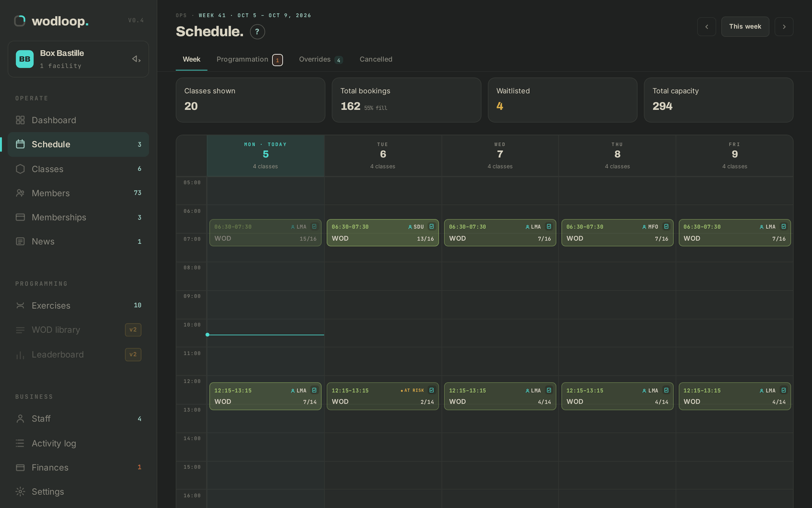
Task: Click the This week button
Action: 745,26
